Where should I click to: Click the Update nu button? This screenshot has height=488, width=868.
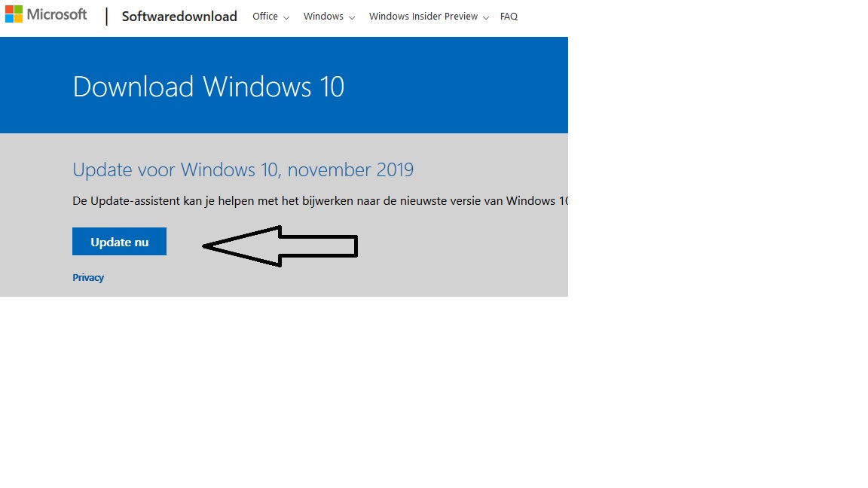(x=119, y=241)
